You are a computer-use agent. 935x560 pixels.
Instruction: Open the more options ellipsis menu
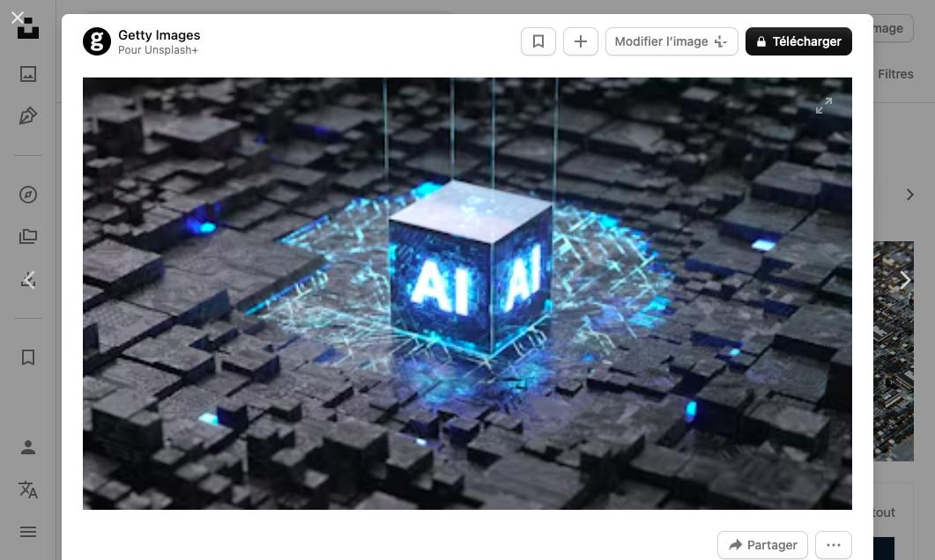tap(834, 545)
